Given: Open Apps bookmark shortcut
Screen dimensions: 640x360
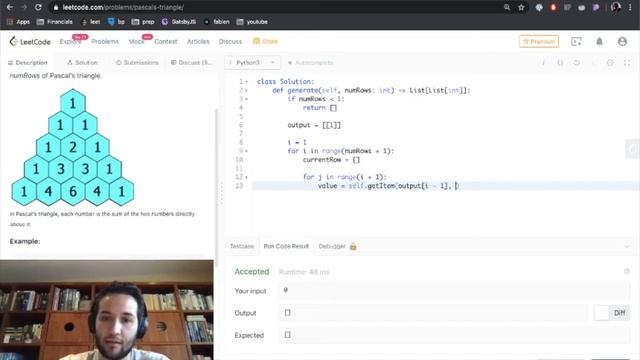Looking at the screenshot, I should [x=18, y=22].
